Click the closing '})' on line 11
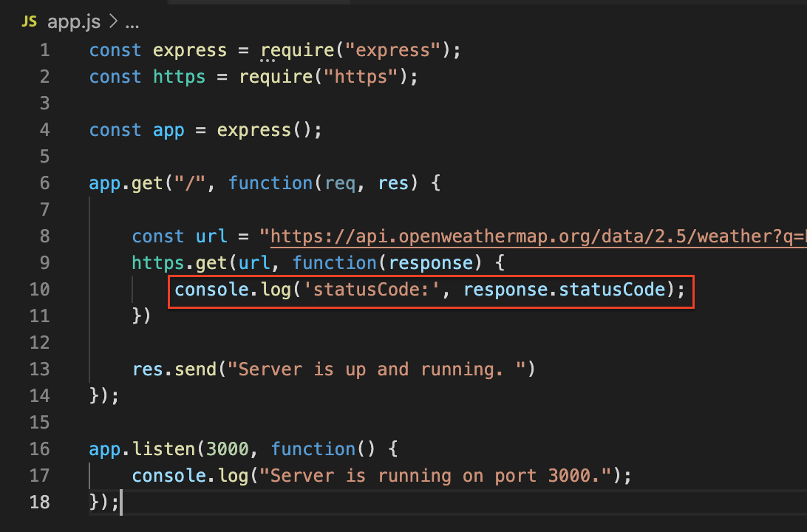The width and height of the screenshot is (807, 532). pos(142,316)
